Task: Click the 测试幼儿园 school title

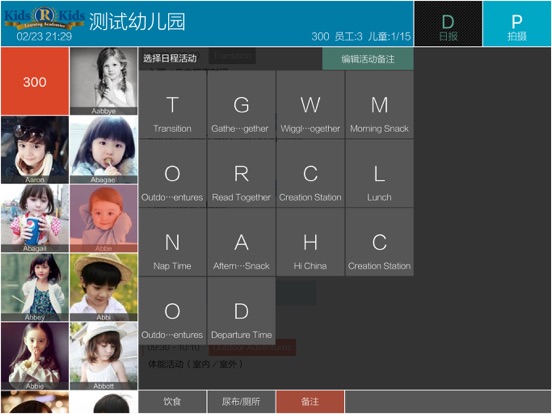Action: coord(137,22)
